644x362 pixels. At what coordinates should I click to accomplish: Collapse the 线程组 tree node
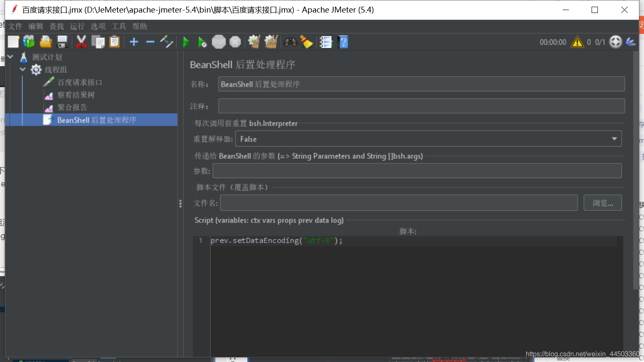point(23,69)
